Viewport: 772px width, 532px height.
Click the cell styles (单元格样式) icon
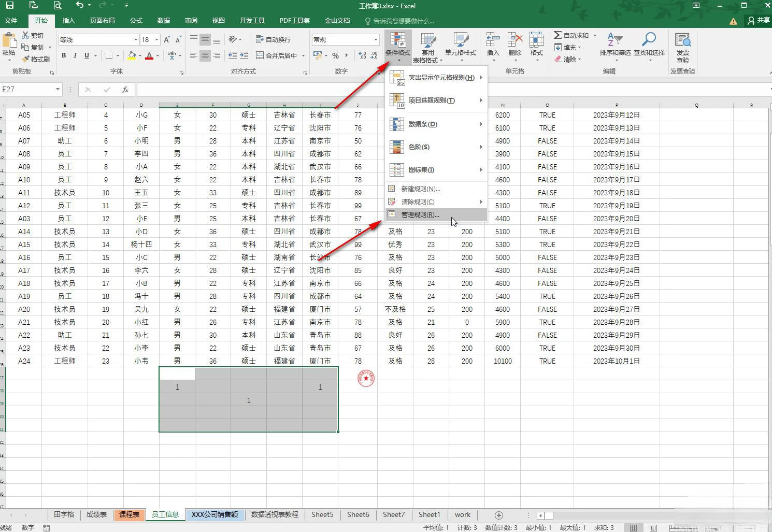coord(461,40)
